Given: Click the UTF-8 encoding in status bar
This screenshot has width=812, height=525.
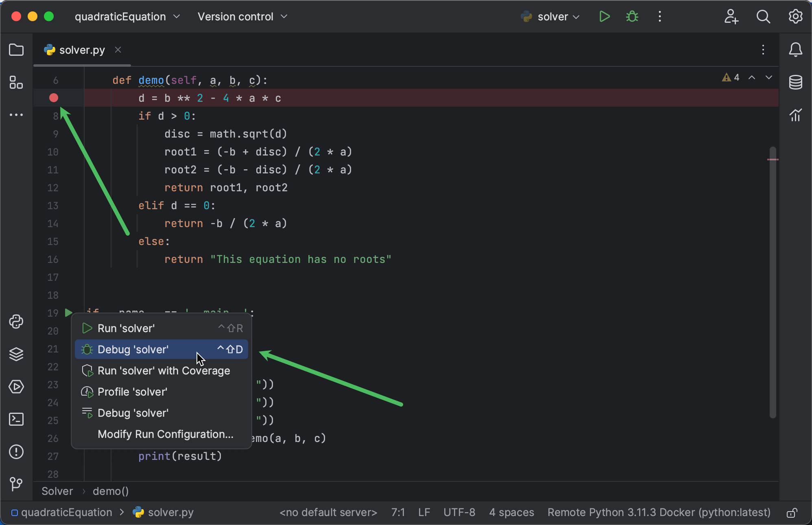Looking at the screenshot, I should tap(459, 512).
